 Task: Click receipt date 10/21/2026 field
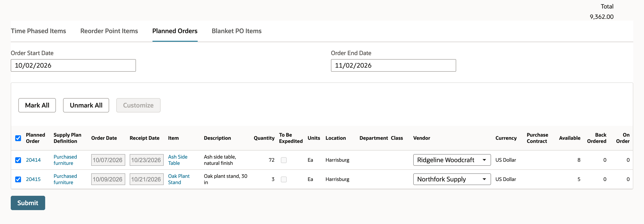146,179
